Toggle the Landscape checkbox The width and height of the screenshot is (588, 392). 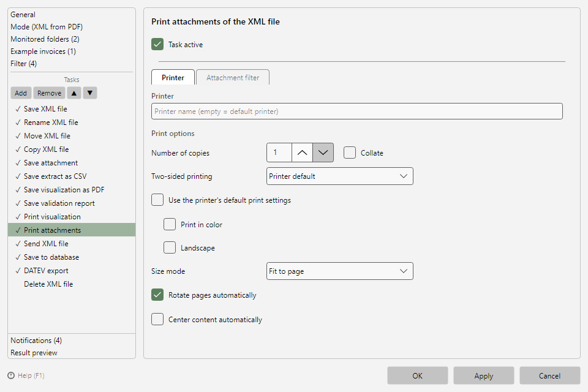click(170, 247)
